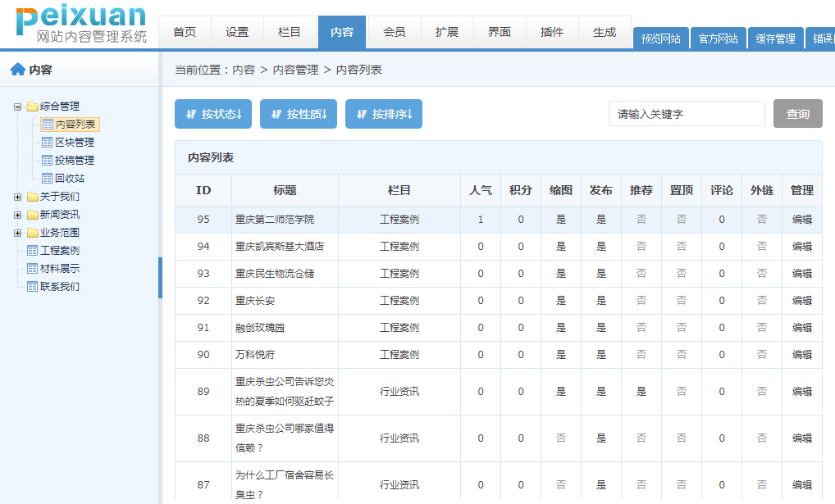Expand the 新闻资讯 tree node

pos(18,215)
